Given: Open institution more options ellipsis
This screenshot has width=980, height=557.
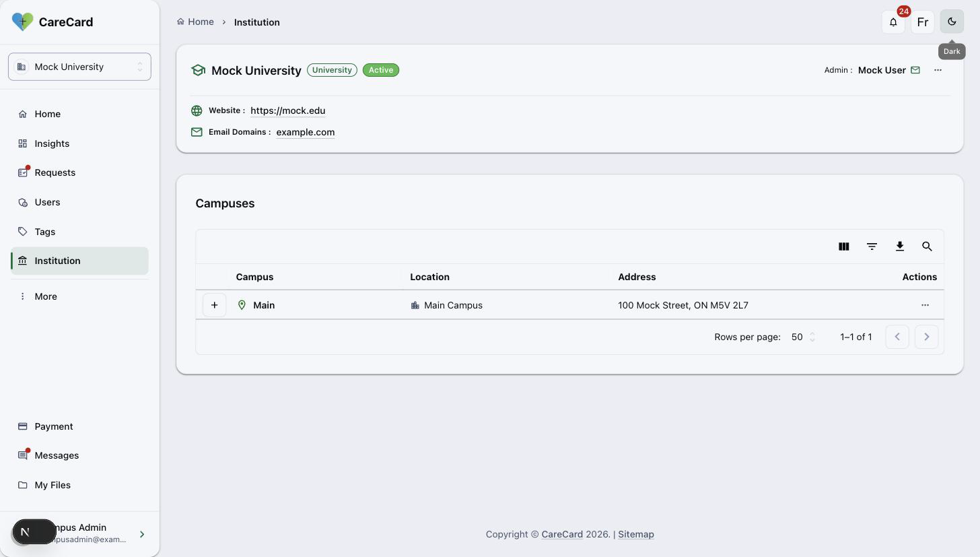Looking at the screenshot, I should (x=938, y=70).
